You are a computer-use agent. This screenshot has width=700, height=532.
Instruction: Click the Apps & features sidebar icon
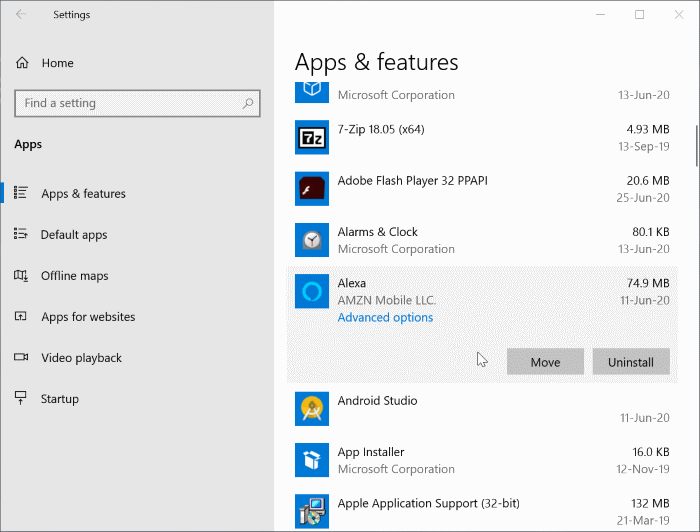(x=21, y=193)
